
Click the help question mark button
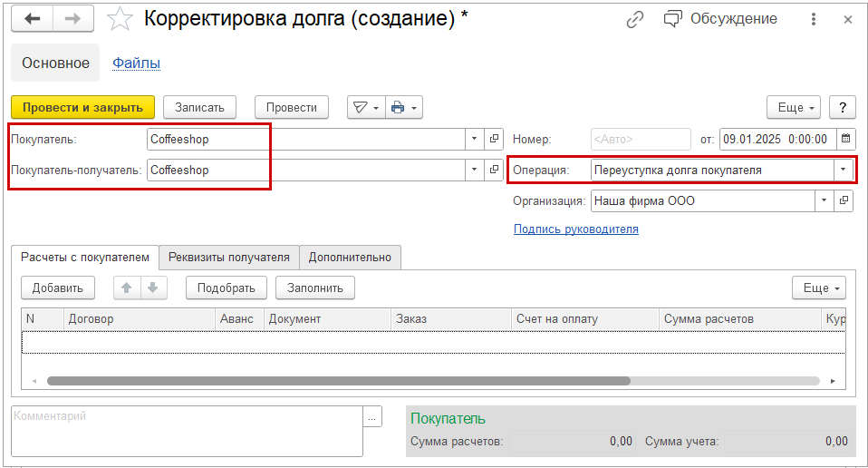click(x=843, y=107)
